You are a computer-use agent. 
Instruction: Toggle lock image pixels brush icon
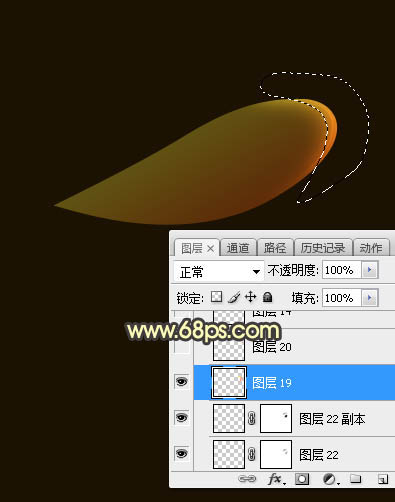point(234,297)
